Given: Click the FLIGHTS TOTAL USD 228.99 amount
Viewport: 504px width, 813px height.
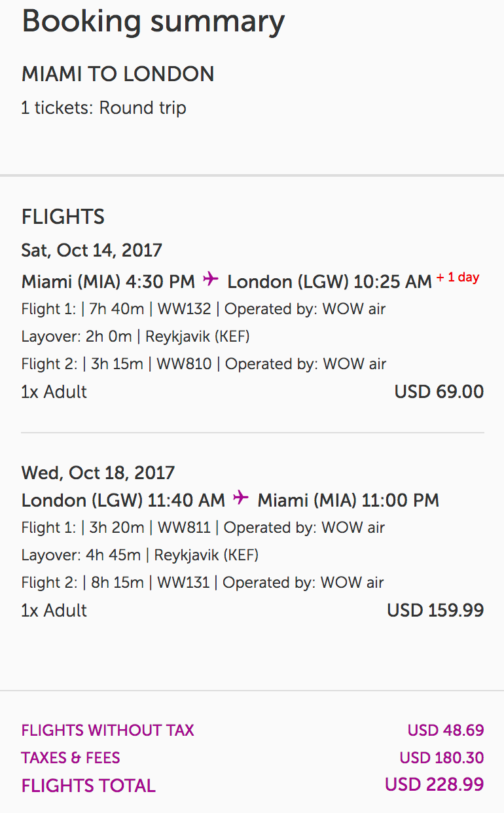Looking at the screenshot, I should pyautogui.click(x=434, y=784).
